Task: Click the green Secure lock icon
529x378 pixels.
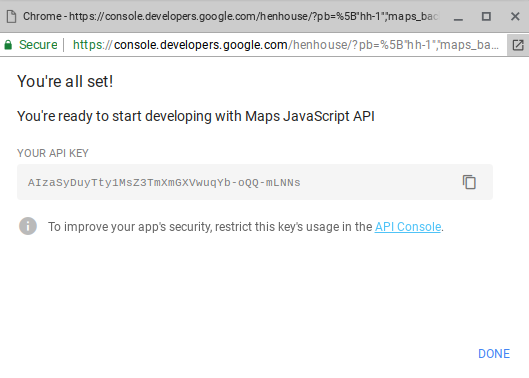Action: tap(8, 45)
